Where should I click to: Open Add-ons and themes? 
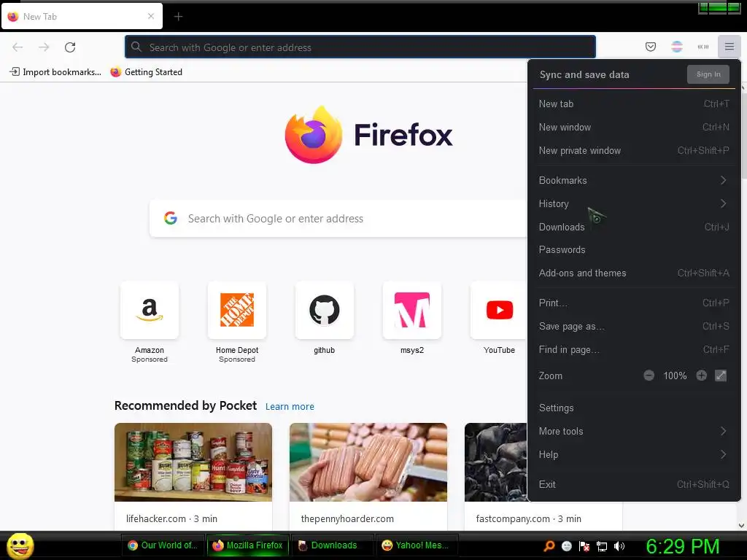tap(634, 273)
